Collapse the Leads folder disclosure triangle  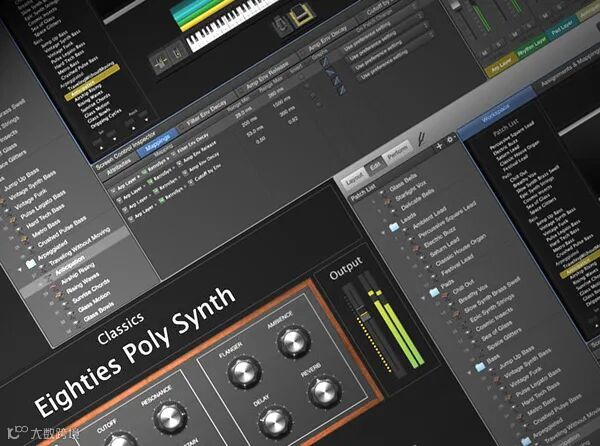click(383, 233)
